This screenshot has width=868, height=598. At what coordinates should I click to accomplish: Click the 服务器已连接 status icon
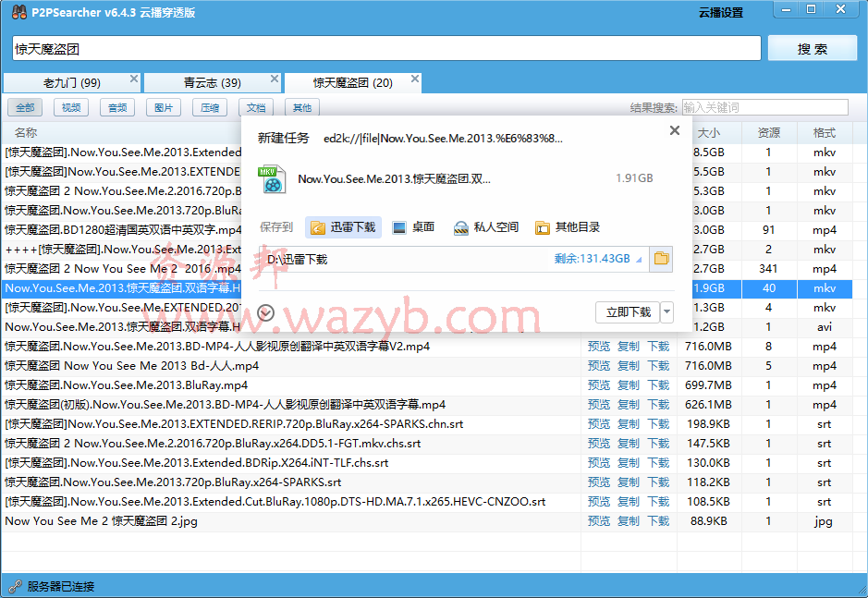click(x=15, y=586)
